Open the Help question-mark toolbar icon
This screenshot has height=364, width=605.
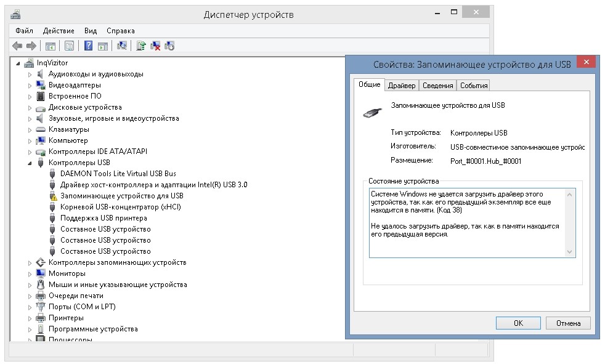[88, 46]
